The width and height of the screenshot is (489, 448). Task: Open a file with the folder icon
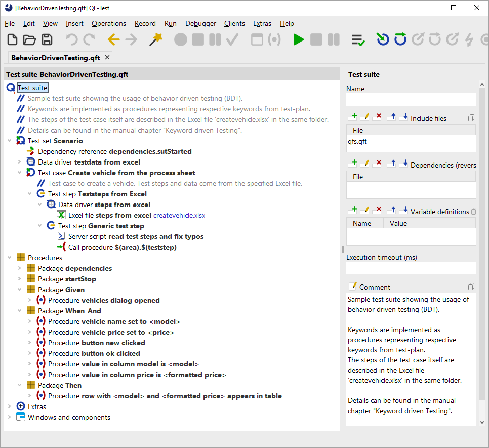point(30,40)
